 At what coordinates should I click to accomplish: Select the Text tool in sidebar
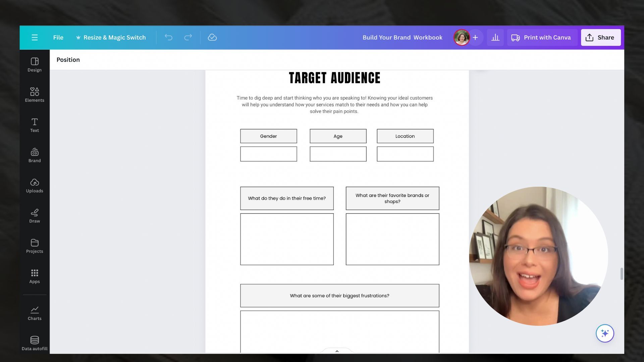pyautogui.click(x=35, y=125)
